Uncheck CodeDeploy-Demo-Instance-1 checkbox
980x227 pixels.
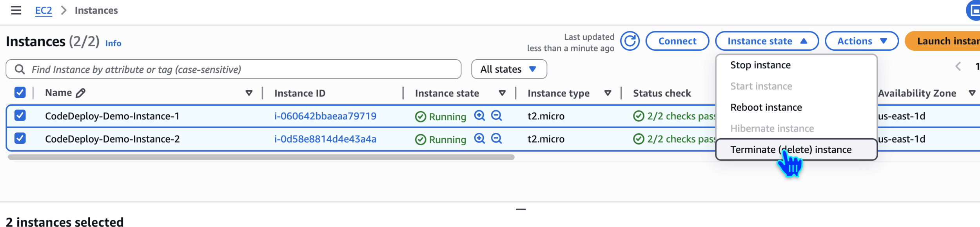coord(20,115)
